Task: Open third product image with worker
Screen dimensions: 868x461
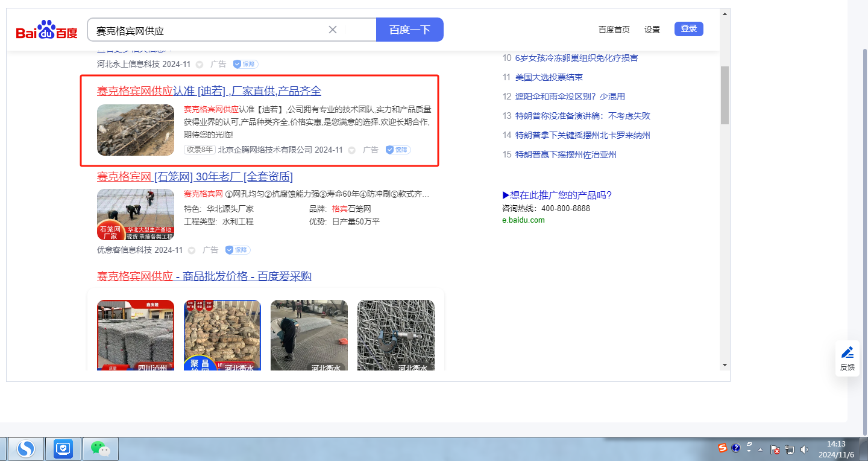Action: [309, 335]
